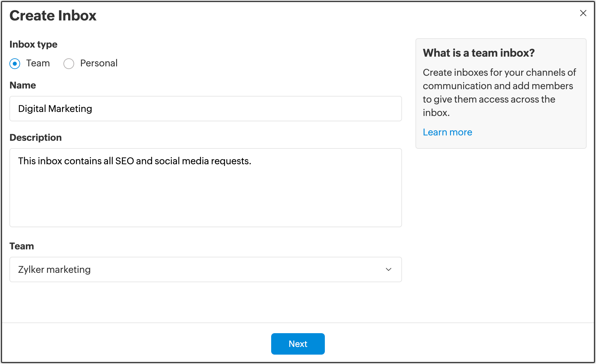Click the Description field label
This screenshot has width=596, height=364.
36,137
